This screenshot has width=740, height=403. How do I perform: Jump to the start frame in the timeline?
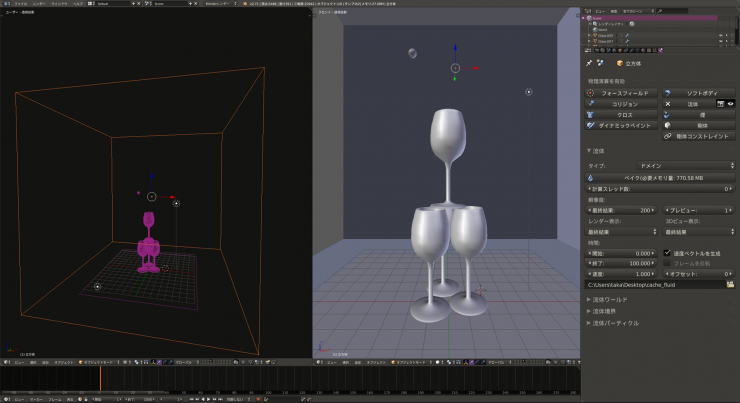point(192,399)
